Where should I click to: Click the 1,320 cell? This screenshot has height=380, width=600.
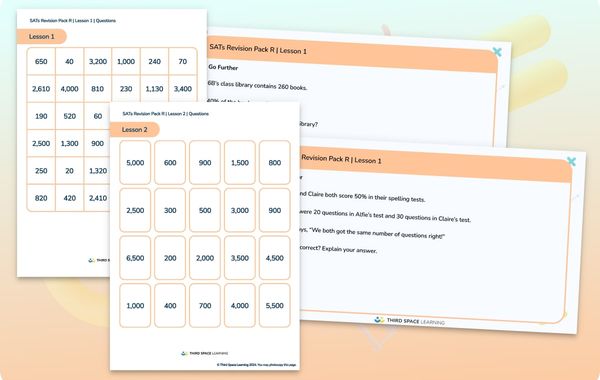coord(97,171)
